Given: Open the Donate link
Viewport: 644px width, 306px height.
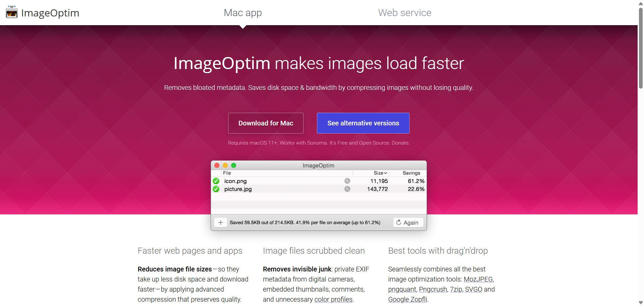Looking at the screenshot, I should point(400,143).
